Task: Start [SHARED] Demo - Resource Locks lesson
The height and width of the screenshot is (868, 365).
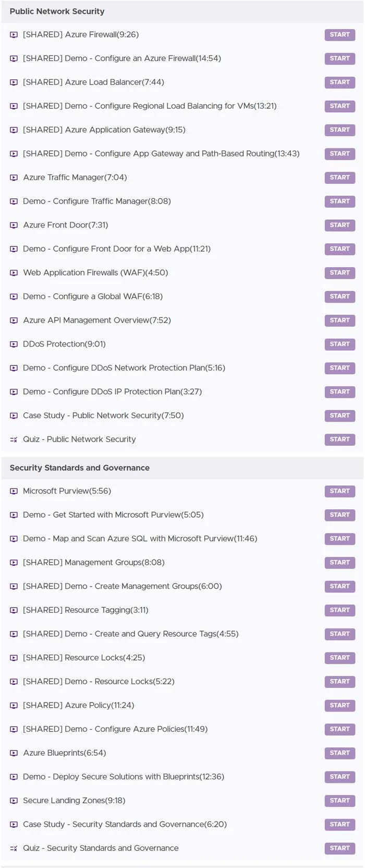Action: point(339,682)
